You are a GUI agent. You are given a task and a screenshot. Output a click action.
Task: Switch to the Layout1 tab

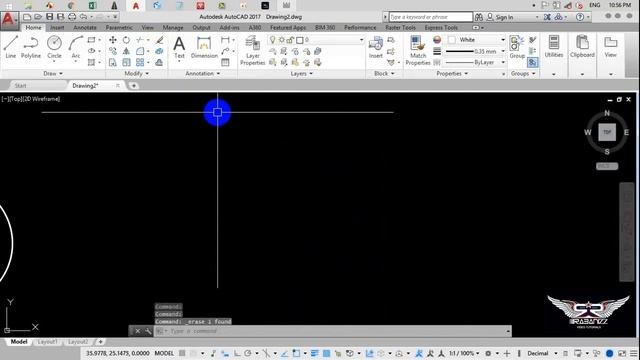pyautogui.click(x=47, y=342)
